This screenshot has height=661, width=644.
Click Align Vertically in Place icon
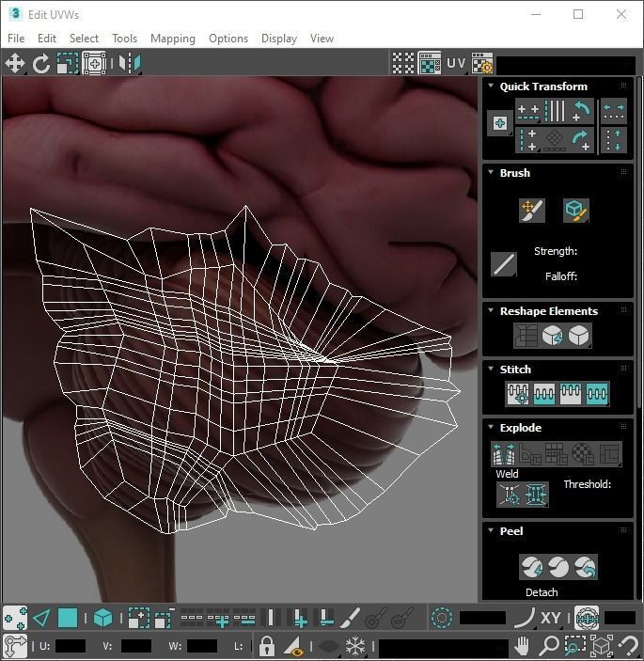[555, 111]
